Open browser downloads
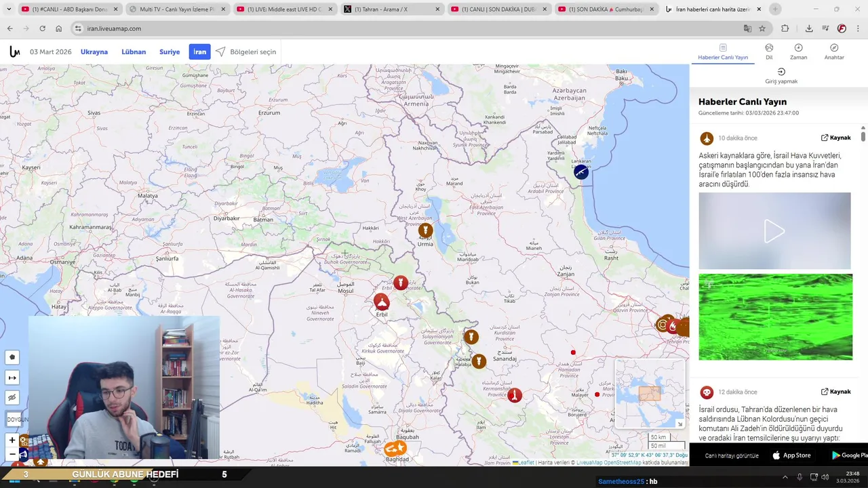The image size is (868, 488). (809, 28)
